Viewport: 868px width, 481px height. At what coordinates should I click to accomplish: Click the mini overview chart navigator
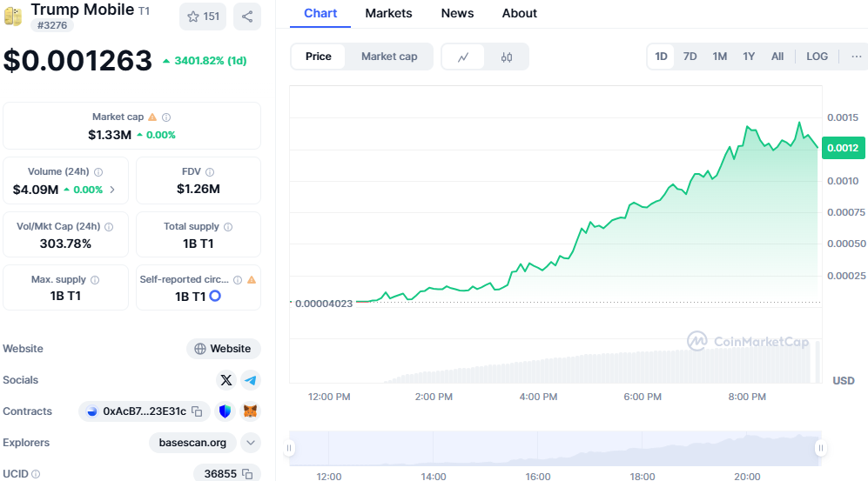(x=555, y=448)
